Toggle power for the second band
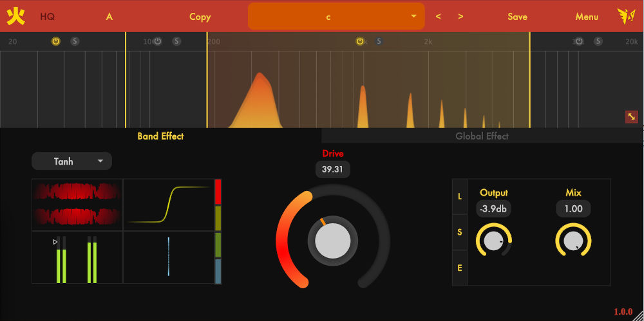644x321 pixels. pyautogui.click(x=157, y=41)
